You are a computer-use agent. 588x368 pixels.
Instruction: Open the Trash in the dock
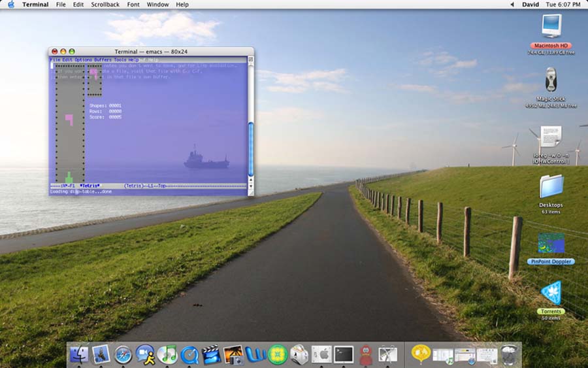[510, 354]
